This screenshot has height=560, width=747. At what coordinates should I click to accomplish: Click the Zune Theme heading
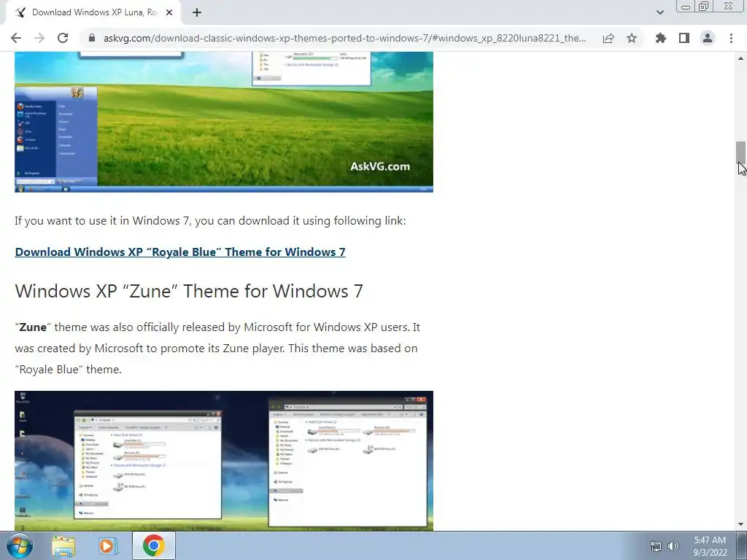[x=189, y=291]
